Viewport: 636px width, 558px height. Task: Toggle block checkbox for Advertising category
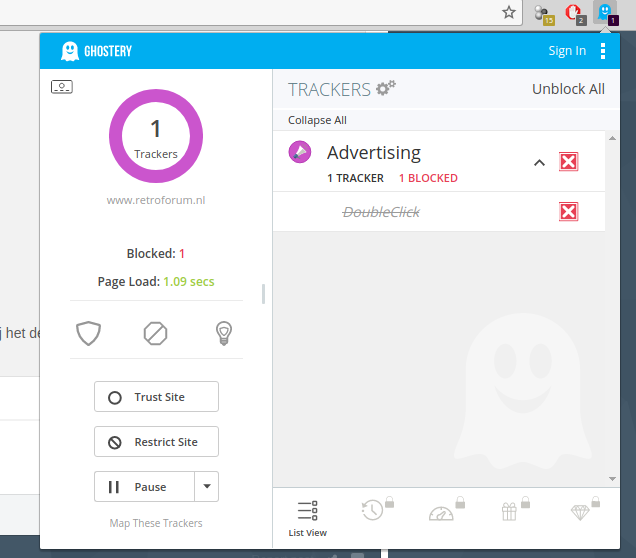point(568,162)
